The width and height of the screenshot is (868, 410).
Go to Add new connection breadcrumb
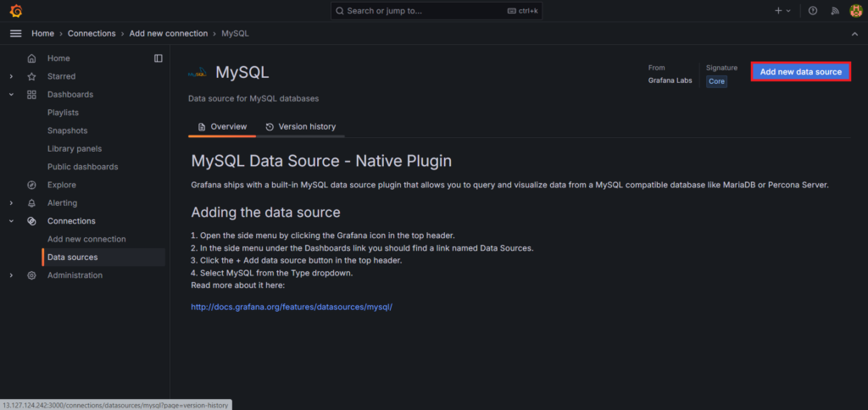tap(169, 34)
